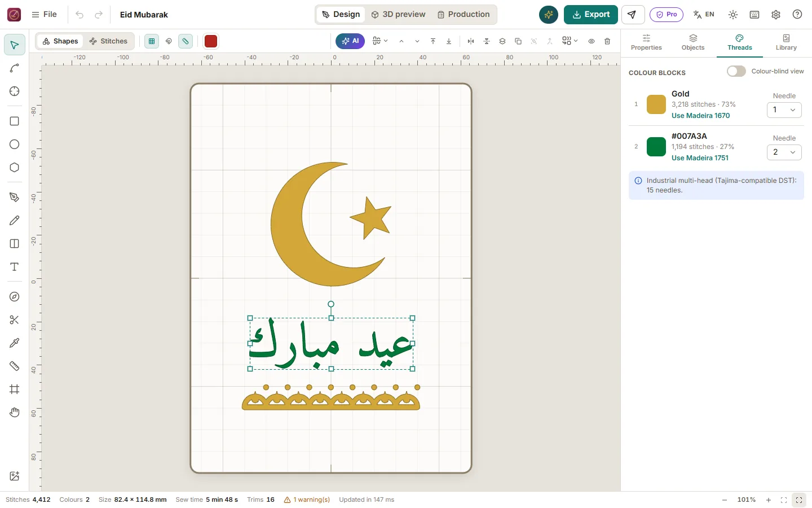
Task: Switch to the Production tab
Action: pos(464,15)
